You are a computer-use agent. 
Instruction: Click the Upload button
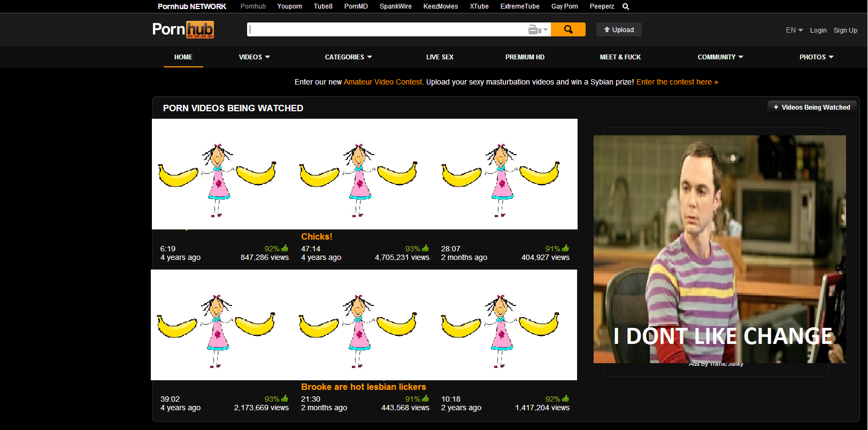(x=619, y=29)
